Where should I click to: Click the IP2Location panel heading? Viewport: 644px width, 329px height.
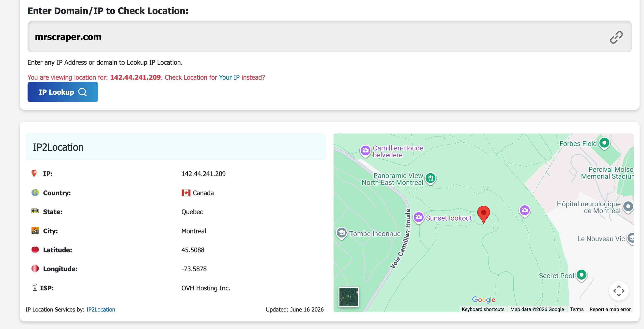(58, 147)
